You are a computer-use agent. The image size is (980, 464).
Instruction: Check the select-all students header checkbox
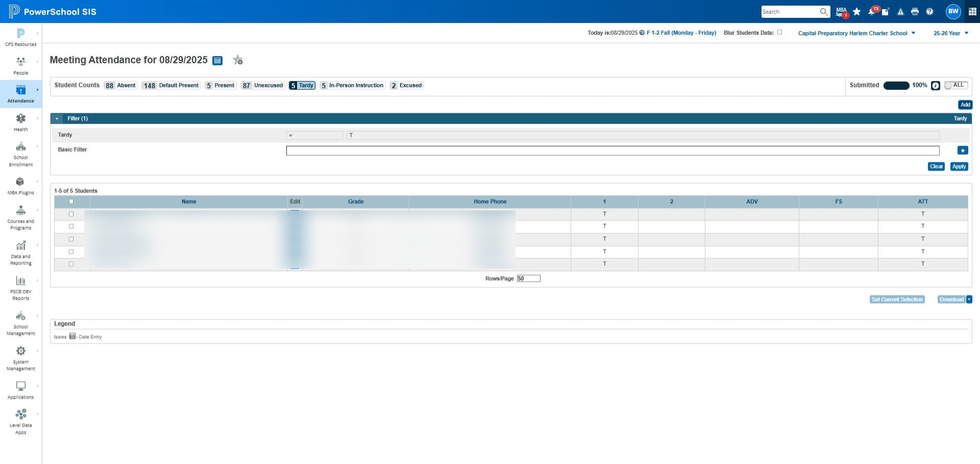point(71,201)
